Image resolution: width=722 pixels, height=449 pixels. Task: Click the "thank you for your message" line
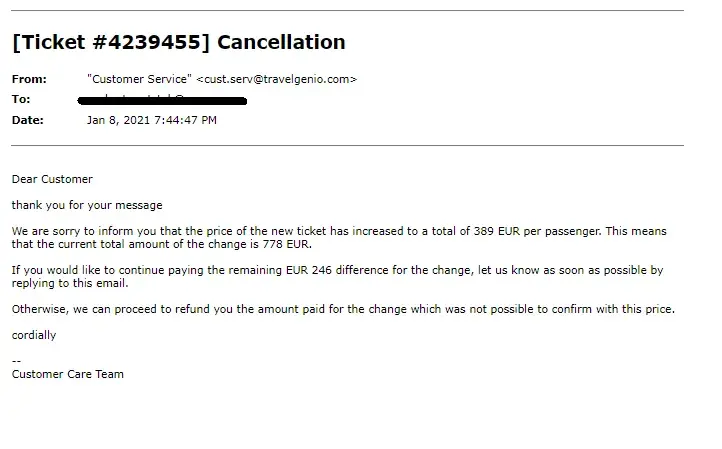tap(87, 205)
